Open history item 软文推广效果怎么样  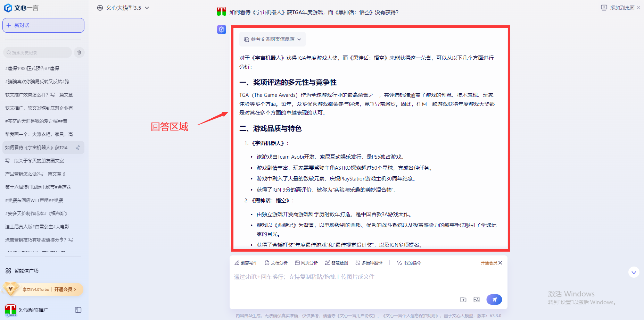(x=39, y=95)
